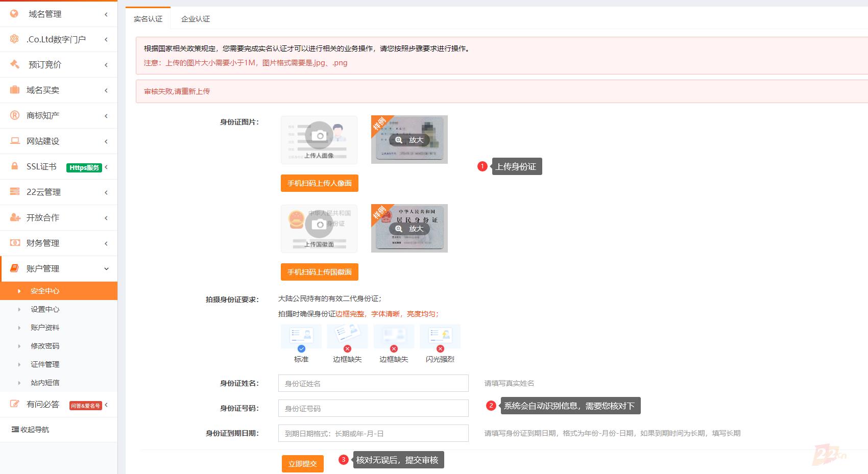The height and width of the screenshot is (474, 868).
Task: Collapse the 账户管理 menu chevron
Action: pyautogui.click(x=106, y=269)
